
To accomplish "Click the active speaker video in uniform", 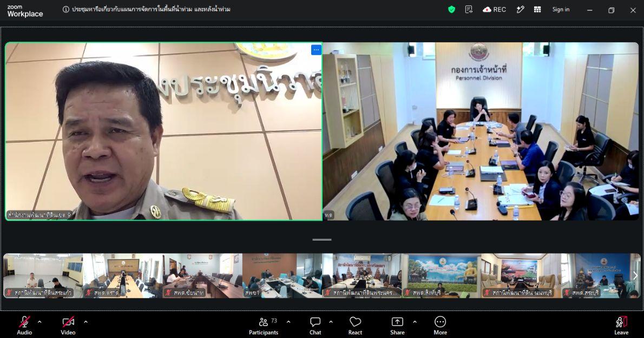I will 163,131.
